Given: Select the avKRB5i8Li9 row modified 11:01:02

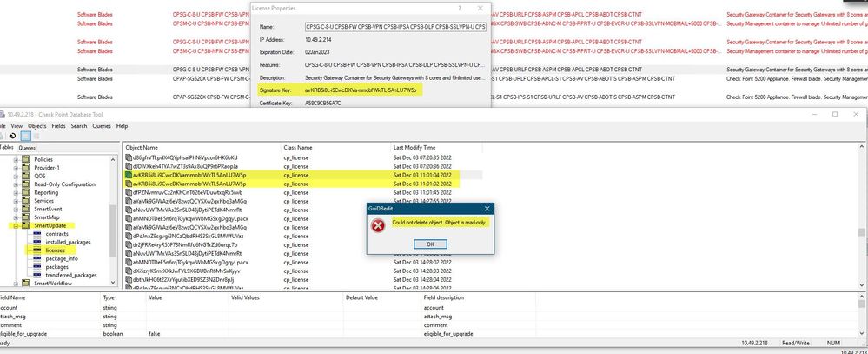Looking at the screenshot, I should tap(302, 184).
